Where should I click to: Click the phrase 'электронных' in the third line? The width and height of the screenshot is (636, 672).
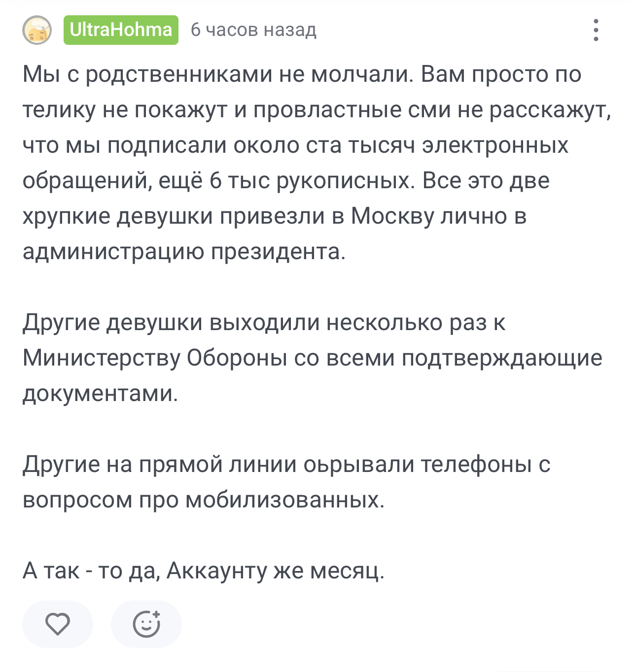[x=495, y=145]
